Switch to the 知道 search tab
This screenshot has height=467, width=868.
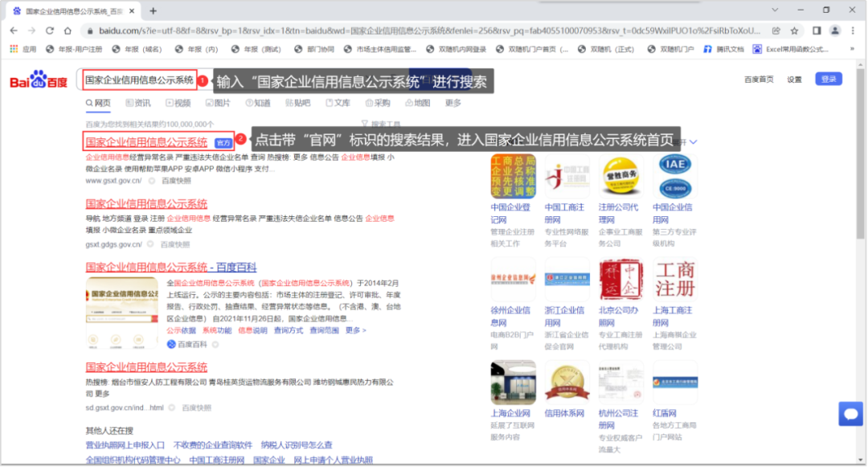[x=258, y=103]
